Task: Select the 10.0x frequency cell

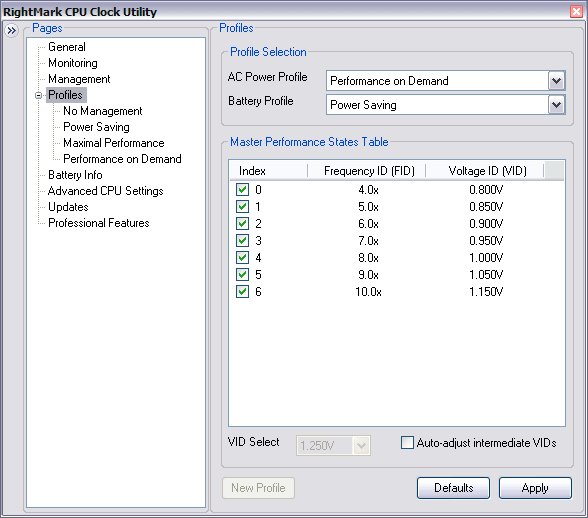Action: click(x=368, y=292)
